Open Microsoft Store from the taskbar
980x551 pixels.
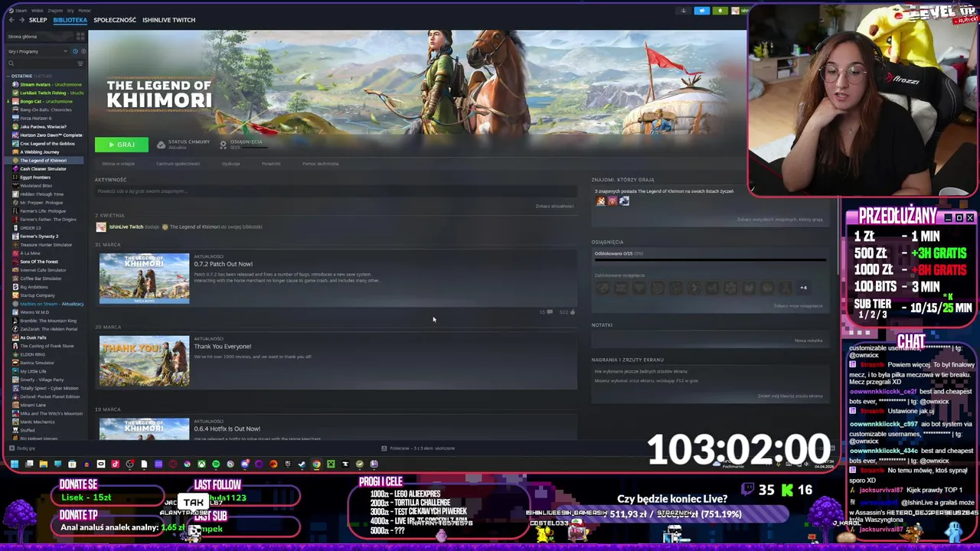(72, 464)
